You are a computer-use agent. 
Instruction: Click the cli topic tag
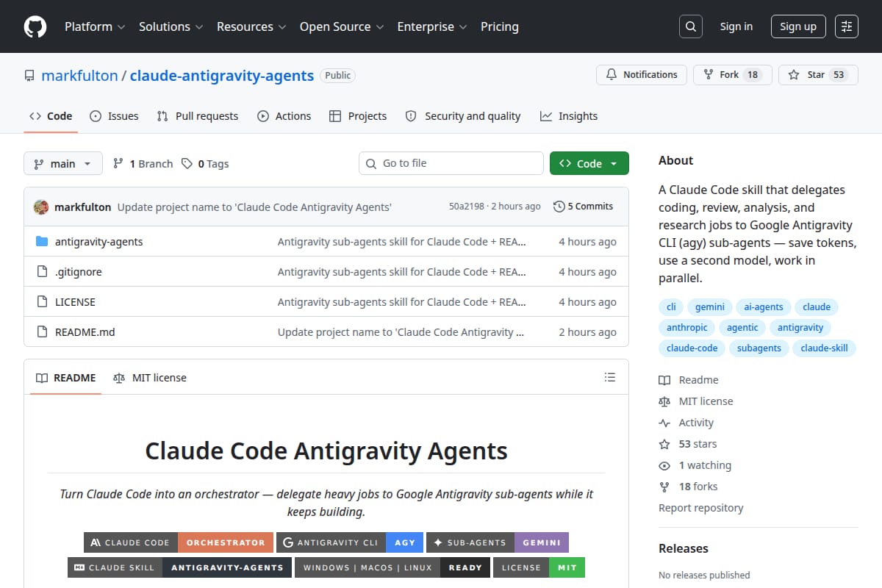[x=671, y=307]
